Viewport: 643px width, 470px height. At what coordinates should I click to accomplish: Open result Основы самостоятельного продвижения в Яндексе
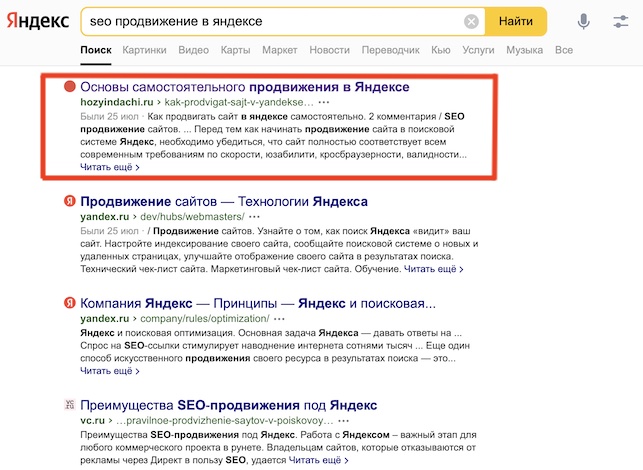[x=245, y=87]
